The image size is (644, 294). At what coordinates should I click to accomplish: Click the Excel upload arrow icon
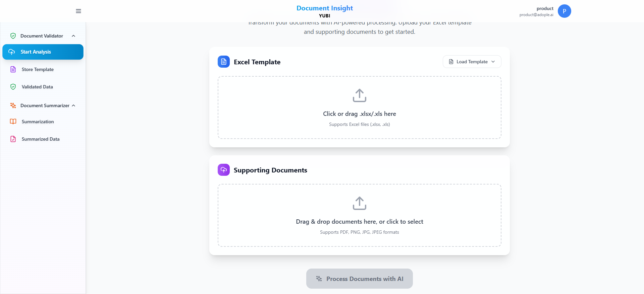coord(359,95)
